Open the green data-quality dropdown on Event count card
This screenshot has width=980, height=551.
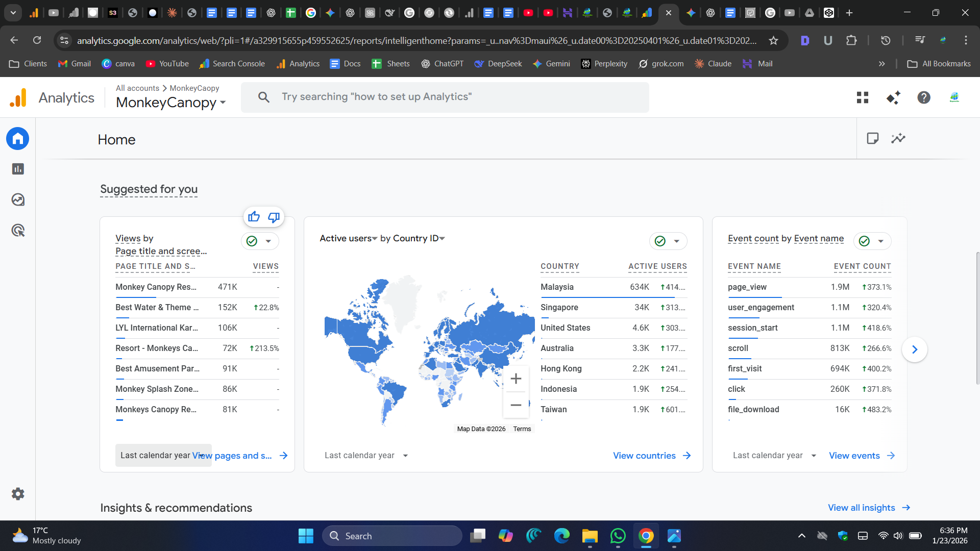tap(881, 241)
